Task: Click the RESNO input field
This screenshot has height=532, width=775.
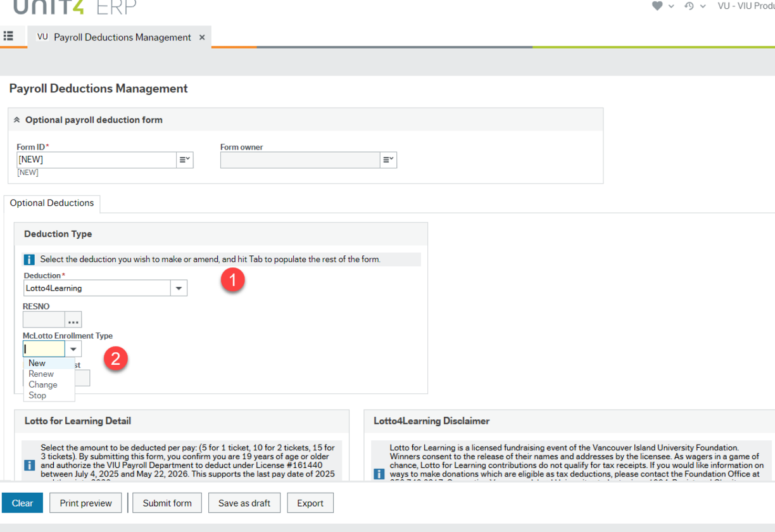Action: [x=44, y=319]
